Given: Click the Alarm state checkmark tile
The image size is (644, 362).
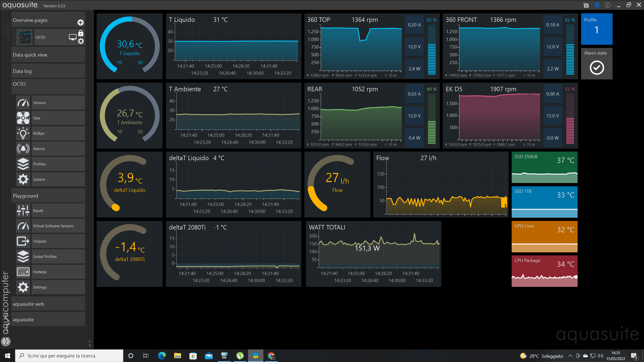Looking at the screenshot, I should pos(597,64).
